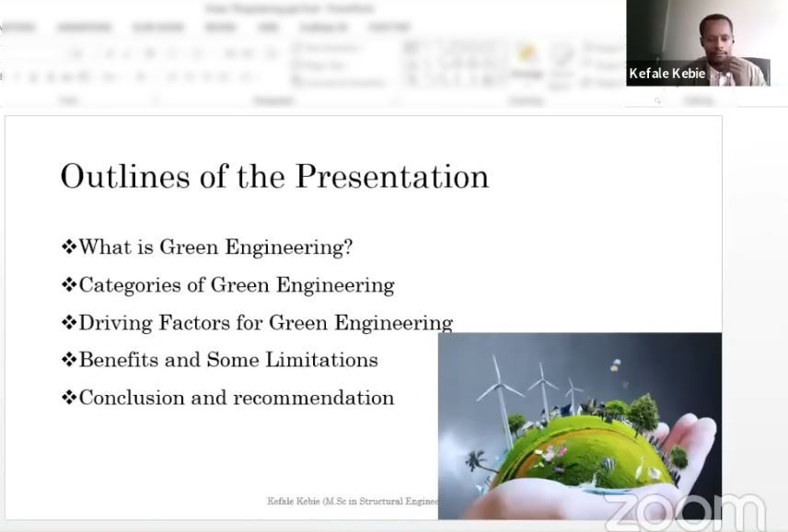Select the slide title 'Outlines of the Presentation'

pyautogui.click(x=274, y=177)
